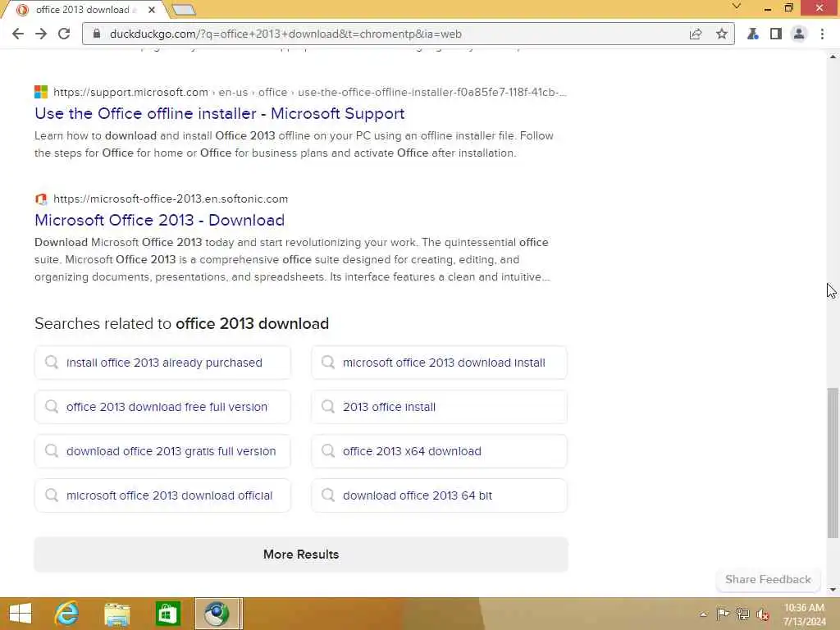
Task: Click the Softonic Office favicon
Action: tap(41, 199)
